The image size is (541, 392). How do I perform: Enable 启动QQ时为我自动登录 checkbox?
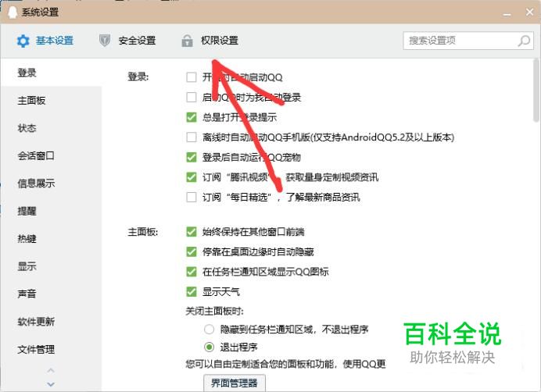191,98
